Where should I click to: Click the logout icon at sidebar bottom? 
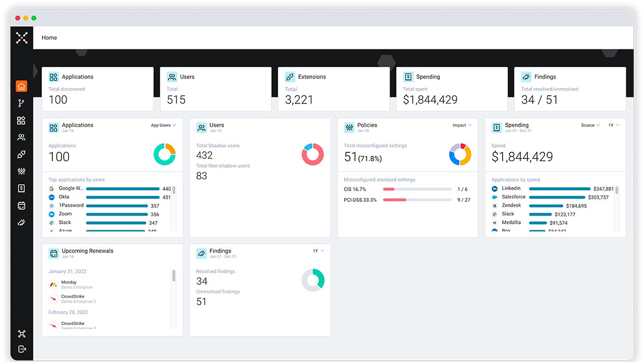point(21,349)
